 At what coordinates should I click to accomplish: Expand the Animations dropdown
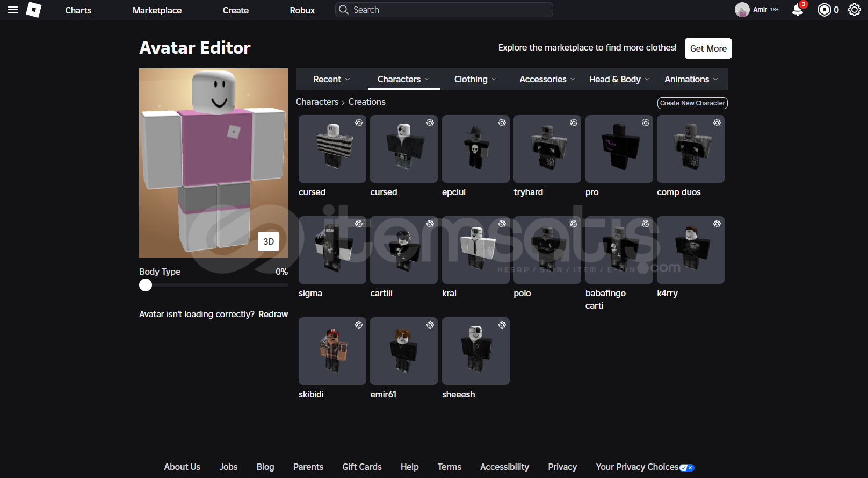click(691, 79)
